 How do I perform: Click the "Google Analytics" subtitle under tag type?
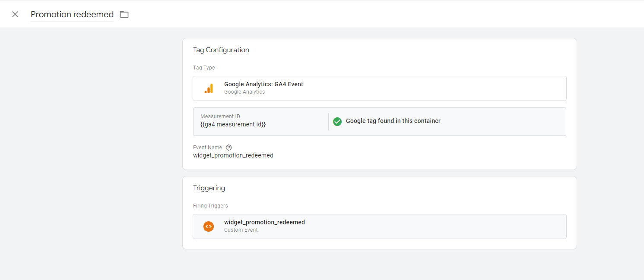(244, 92)
